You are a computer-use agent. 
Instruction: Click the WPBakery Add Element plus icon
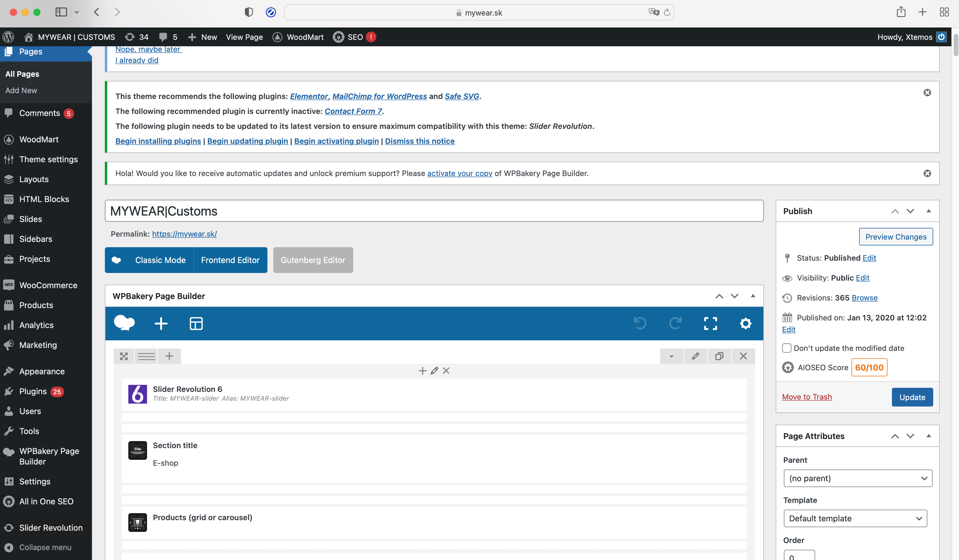pyautogui.click(x=161, y=323)
